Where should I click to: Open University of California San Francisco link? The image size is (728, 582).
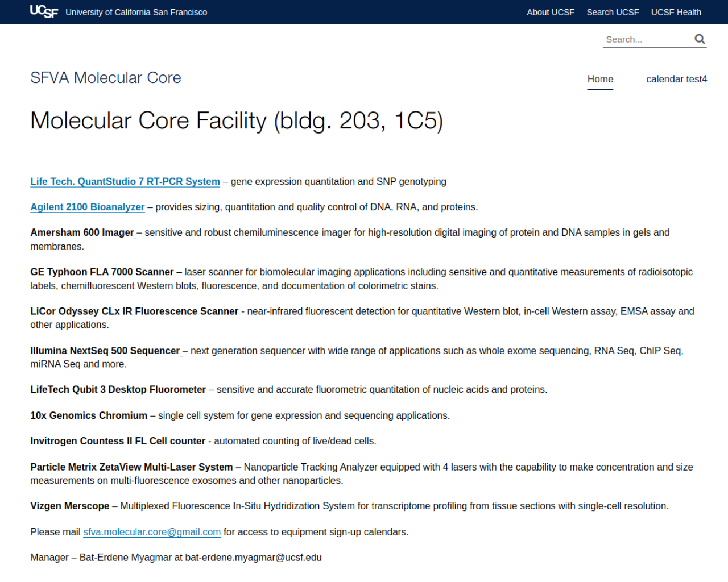tap(136, 12)
